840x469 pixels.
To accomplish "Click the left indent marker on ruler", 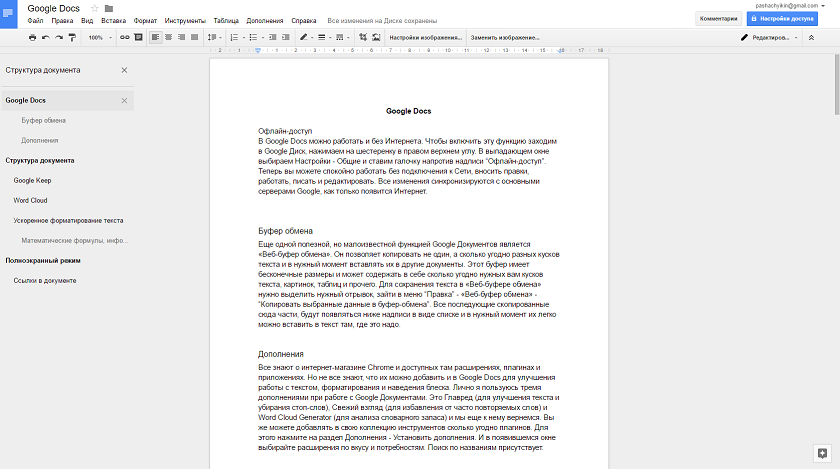I will point(258,51).
